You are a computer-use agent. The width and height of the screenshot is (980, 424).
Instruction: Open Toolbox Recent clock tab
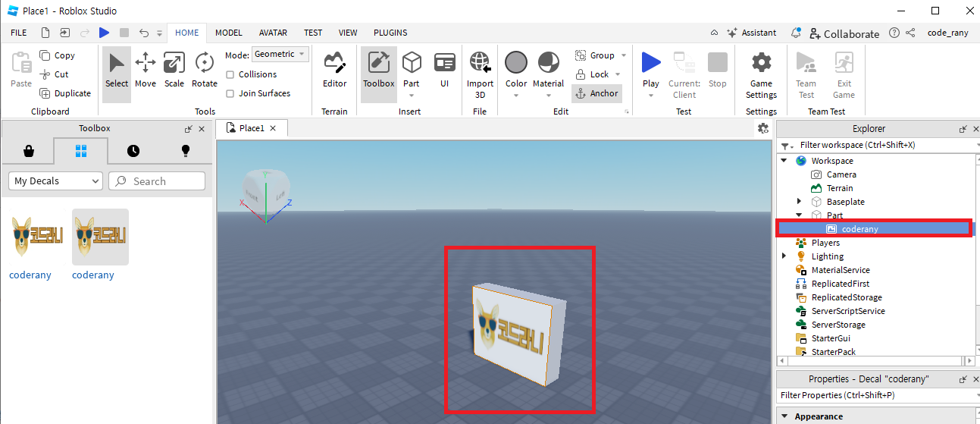[133, 151]
